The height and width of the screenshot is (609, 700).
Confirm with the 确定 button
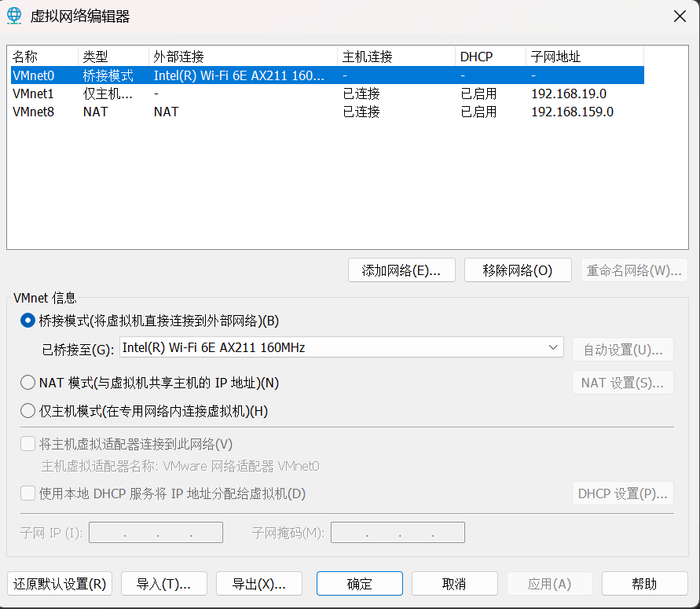pyautogui.click(x=359, y=584)
